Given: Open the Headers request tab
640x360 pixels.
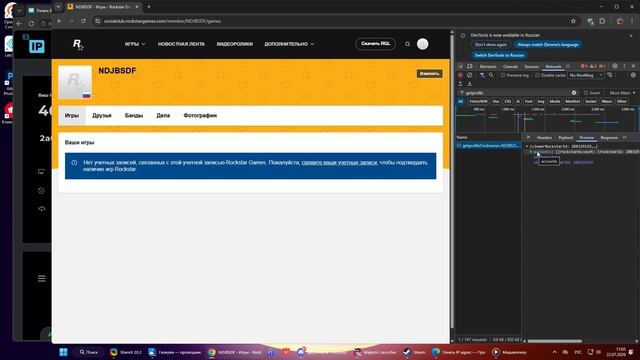Looking at the screenshot, I should coord(544,138).
